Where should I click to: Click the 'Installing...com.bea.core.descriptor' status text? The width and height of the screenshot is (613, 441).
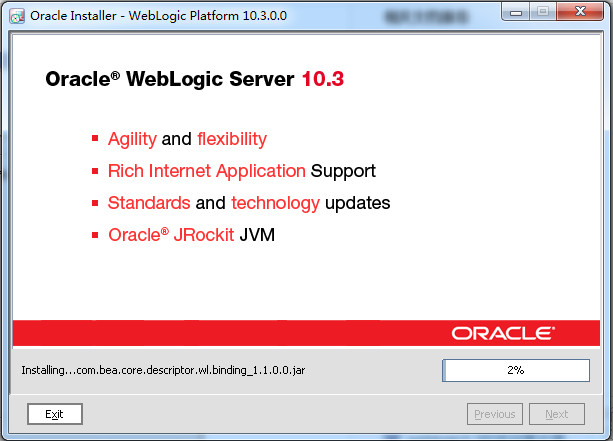pos(163,370)
